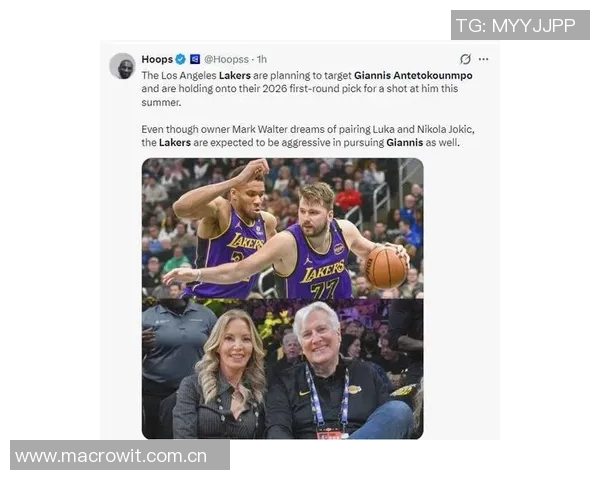Open the @Hoopss handle link
Viewport: 600px width, 480px height.
pyautogui.click(x=227, y=59)
